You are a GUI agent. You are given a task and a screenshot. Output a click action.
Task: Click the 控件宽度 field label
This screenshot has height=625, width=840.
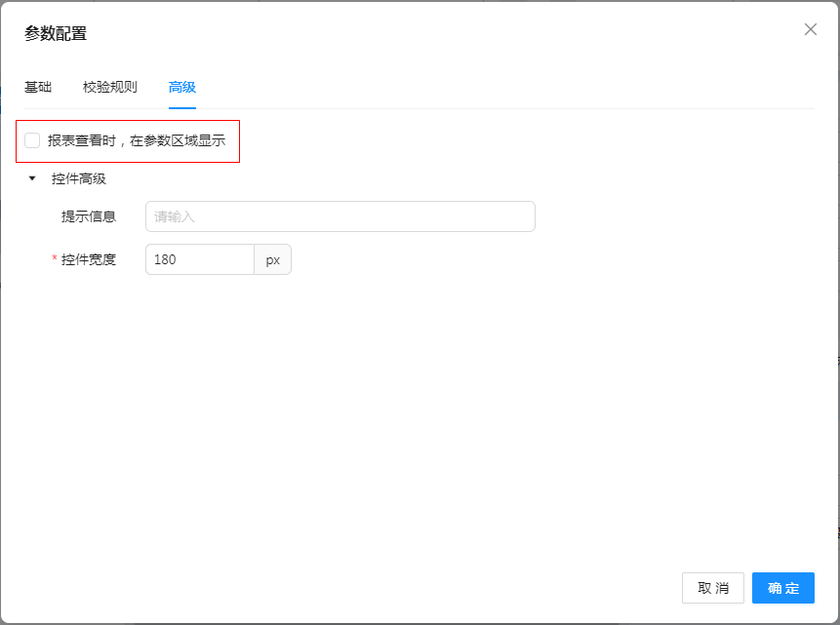click(x=89, y=259)
